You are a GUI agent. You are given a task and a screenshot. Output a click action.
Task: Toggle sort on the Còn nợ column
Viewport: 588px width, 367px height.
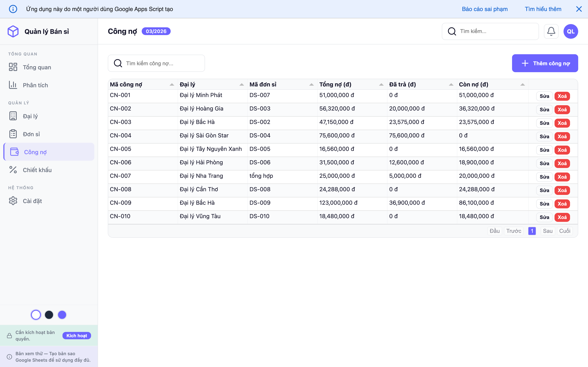[522, 84]
